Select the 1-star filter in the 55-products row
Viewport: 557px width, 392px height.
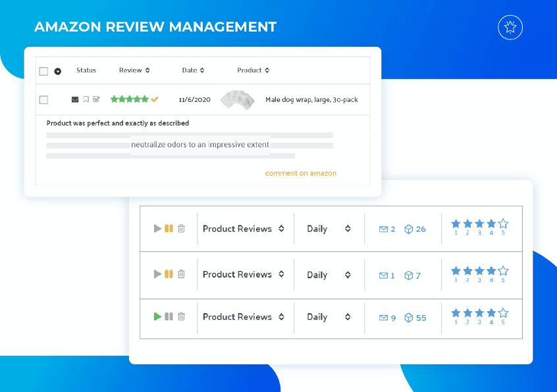coord(456,316)
